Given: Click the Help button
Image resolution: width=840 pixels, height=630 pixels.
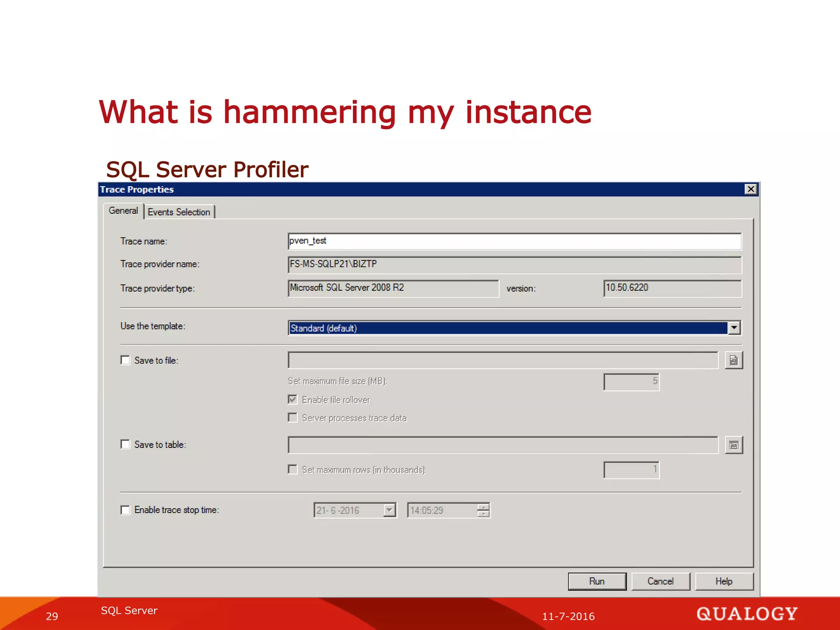Looking at the screenshot, I should tap(724, 581).
